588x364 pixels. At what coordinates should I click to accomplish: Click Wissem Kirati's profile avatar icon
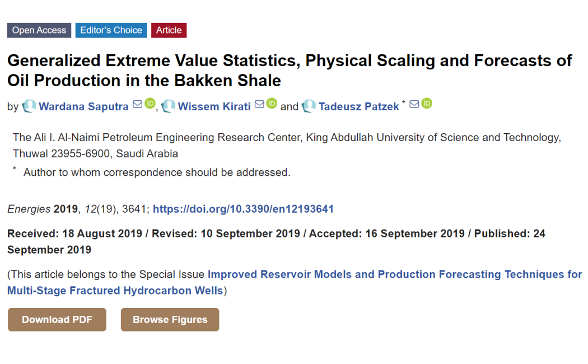(x=168, y=106)
